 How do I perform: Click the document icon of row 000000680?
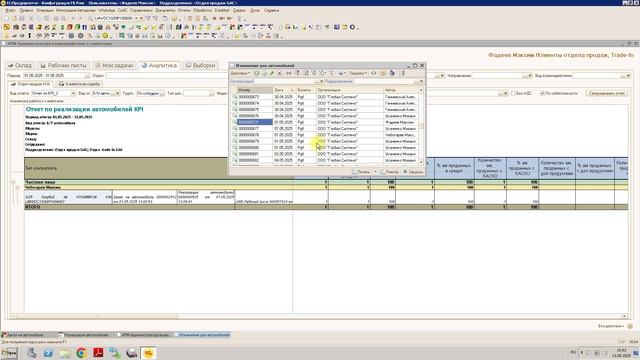click(x=235, y=148)
